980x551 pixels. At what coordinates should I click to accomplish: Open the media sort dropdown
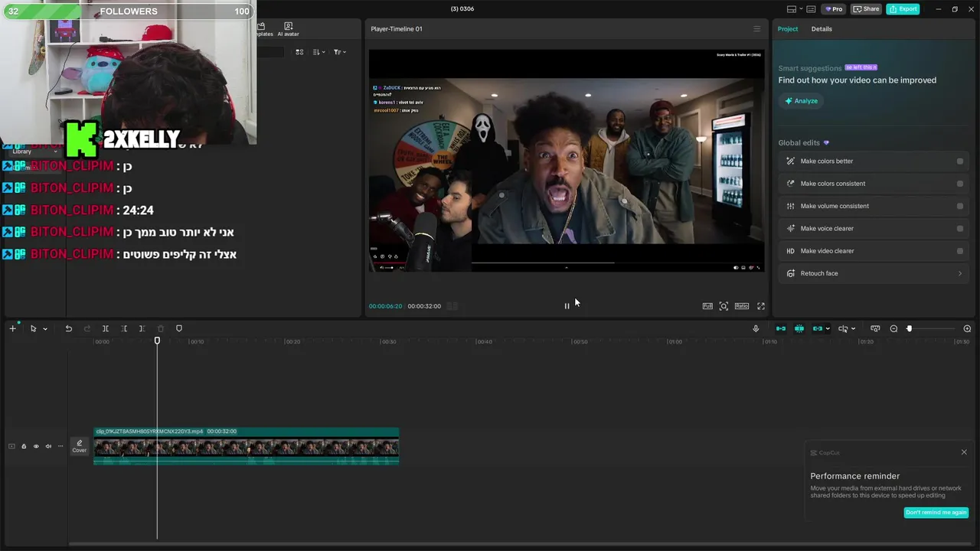click(x=319, y=52)
